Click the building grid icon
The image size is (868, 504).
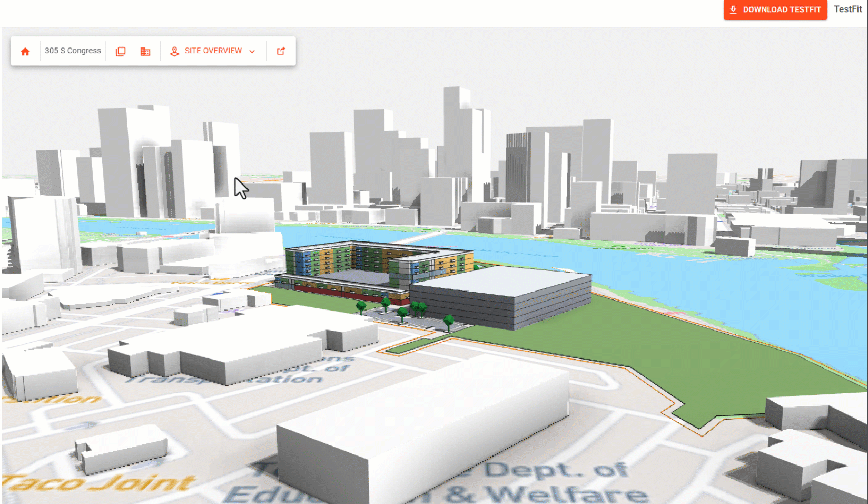145,51
